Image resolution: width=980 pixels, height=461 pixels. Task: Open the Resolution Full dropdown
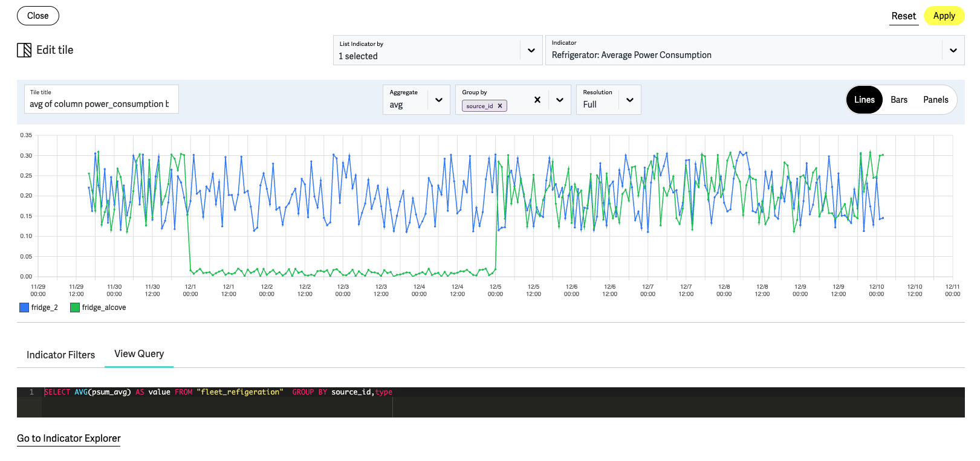(630, 100)
